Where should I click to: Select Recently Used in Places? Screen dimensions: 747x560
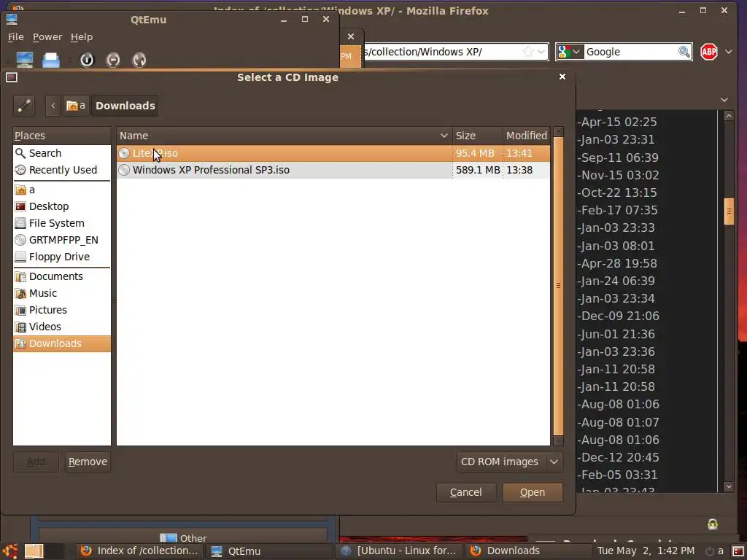coord(61,170)
